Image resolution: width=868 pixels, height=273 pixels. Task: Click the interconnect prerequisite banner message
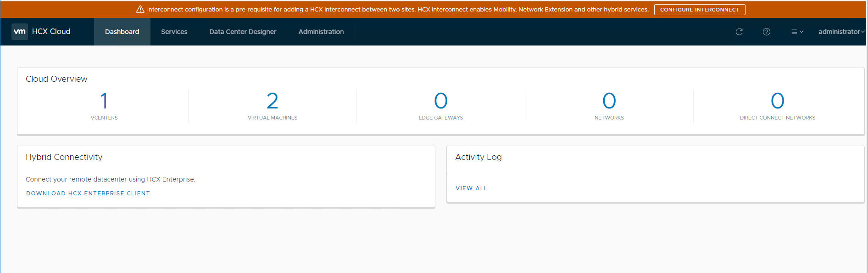click(398, 10)
